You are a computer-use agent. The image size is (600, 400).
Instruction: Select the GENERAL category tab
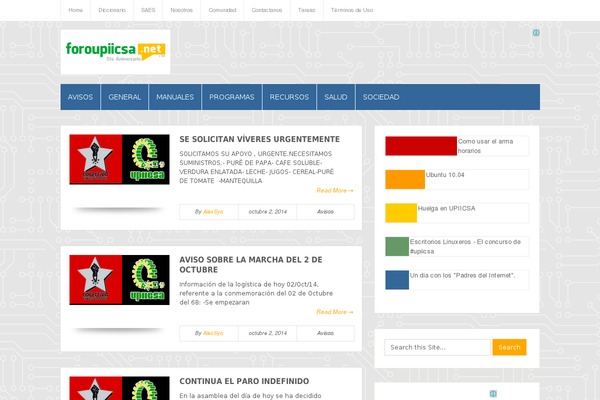point(124,97)
